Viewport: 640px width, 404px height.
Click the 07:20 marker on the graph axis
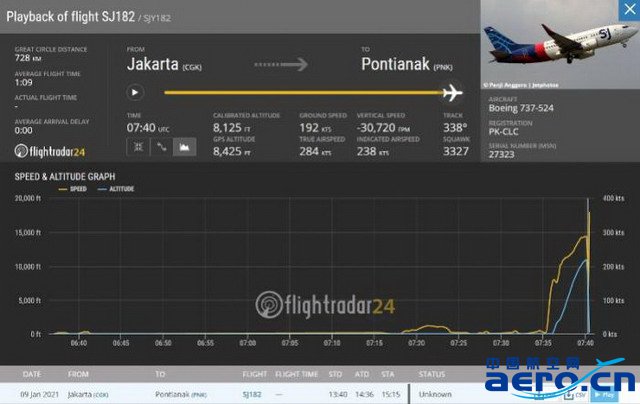[x=416, y=343]
